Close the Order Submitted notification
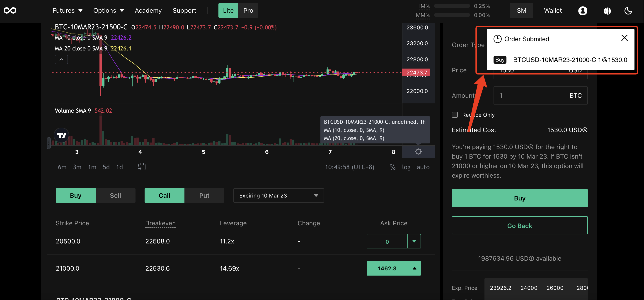Viewport: 644px width, 300px height. coord(624,38)
